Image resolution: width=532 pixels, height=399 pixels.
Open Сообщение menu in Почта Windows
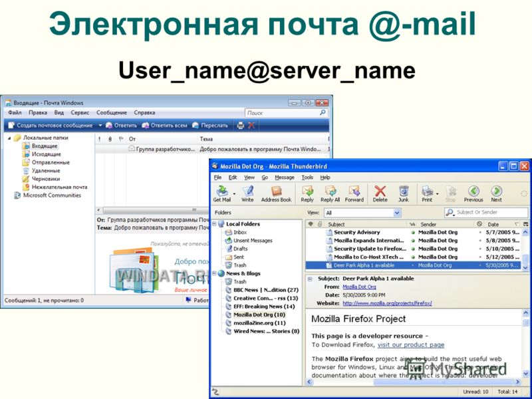(x=111, y=112)
